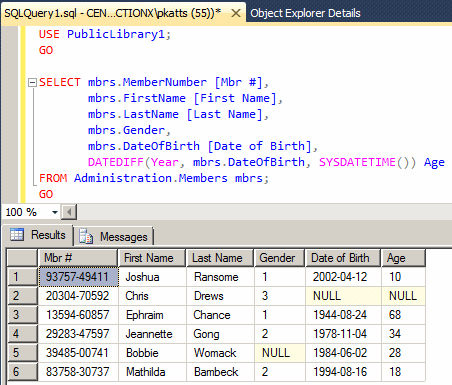Click the Results tab grid icon
Image resolution: width=452 pixels, height=385 pixels.
[17, 235]
